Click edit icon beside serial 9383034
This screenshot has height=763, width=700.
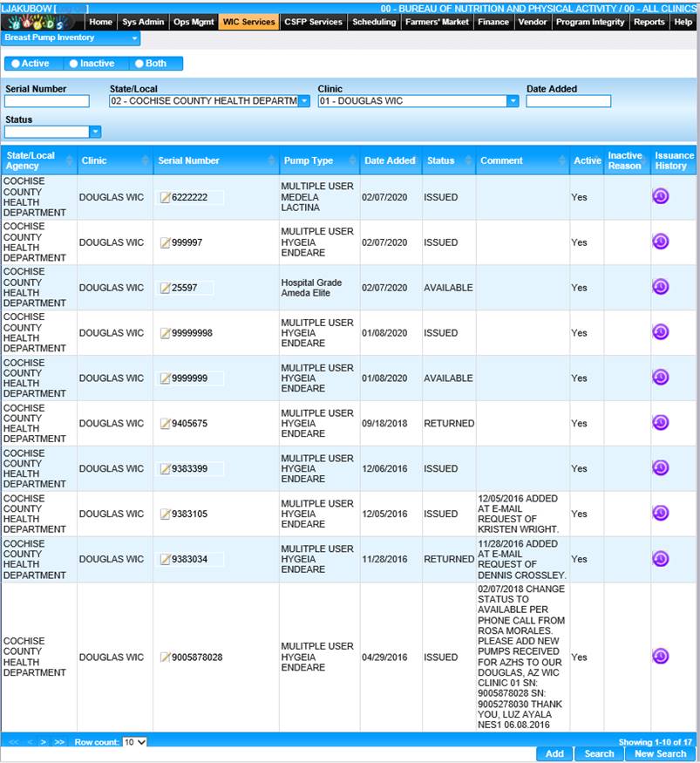pyautogui.click(x=166, y=559)
